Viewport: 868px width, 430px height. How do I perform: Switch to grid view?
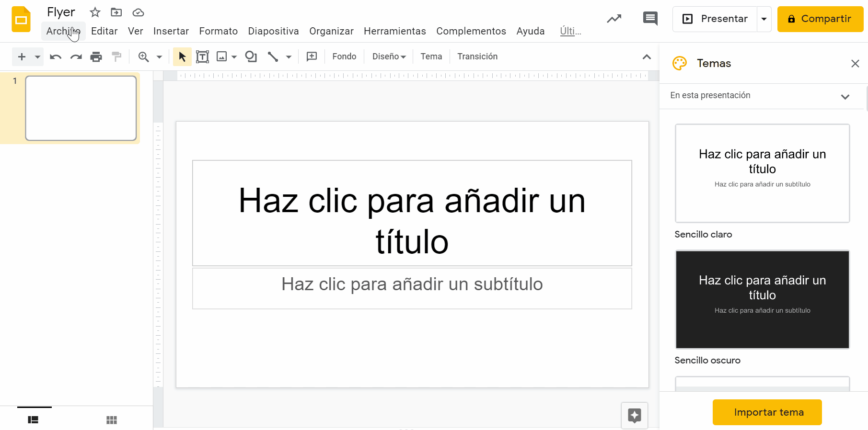[x=112, y=420]
